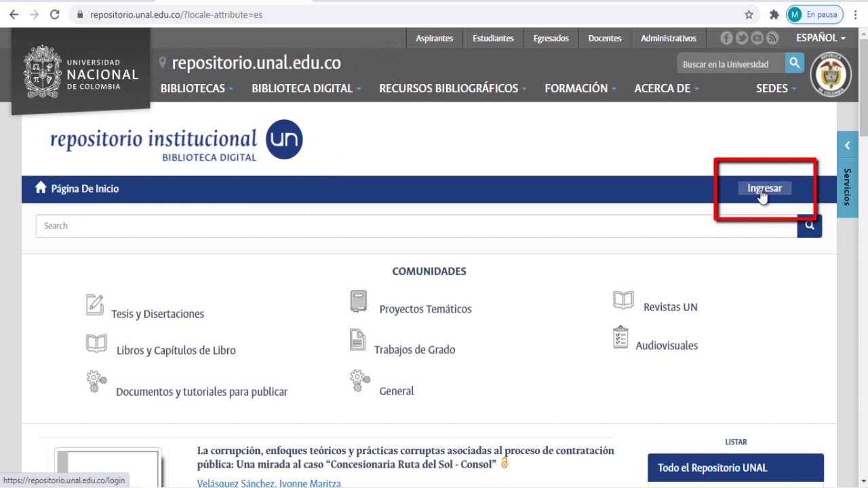Click the home icon beside Página De Inicio
The image size is (868, 488).
41,188
